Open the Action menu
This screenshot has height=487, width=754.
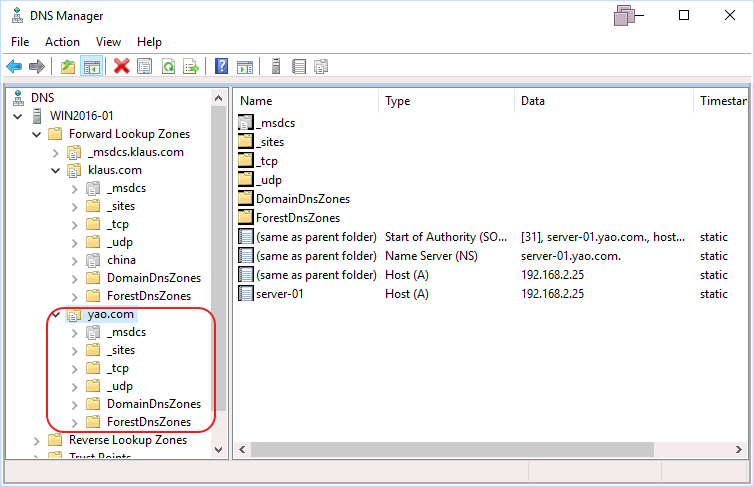pos(62,42)
